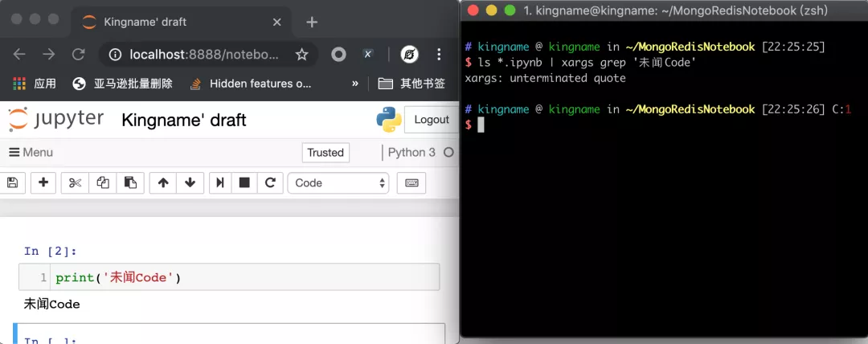Image resolution: width=868 pixels, height=344 pixels.
Task: Click the partially visible empty cell
Action: pos(229,334)
